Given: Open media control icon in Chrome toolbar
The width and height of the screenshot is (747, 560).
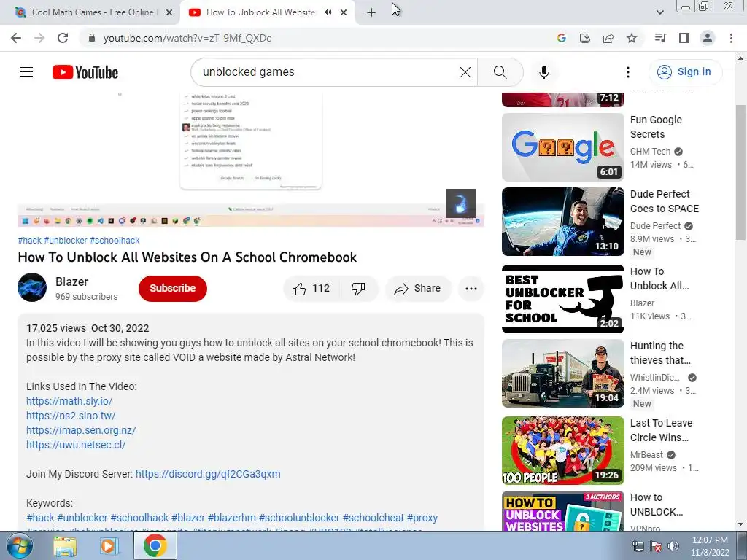Looking at the screenshot, I should [660, 38].
